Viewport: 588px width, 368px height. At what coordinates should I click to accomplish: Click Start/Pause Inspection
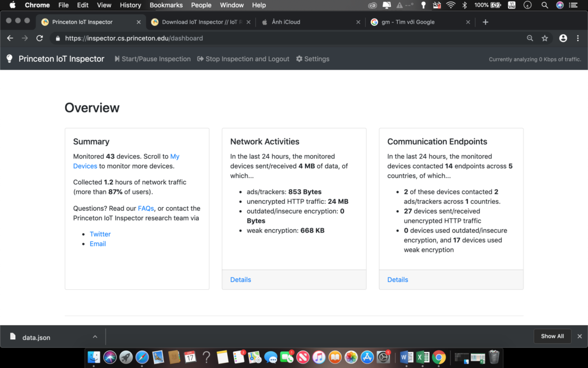[x=153, y=59]
